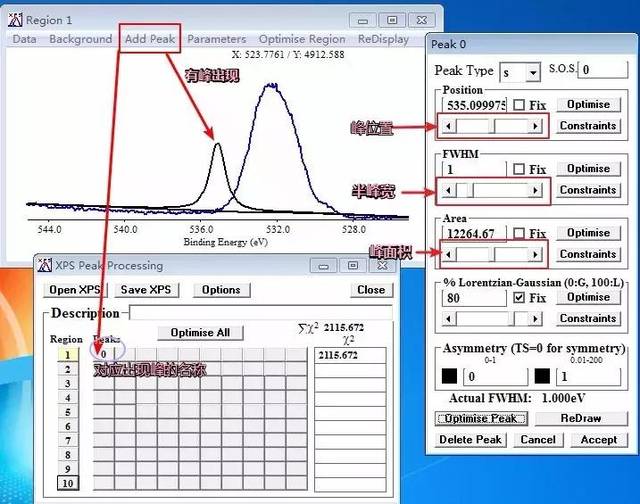Viewport: 640px width, 504px height.
Task: Click the XPS Peak Processing title icon
Action: click(44, 265)
